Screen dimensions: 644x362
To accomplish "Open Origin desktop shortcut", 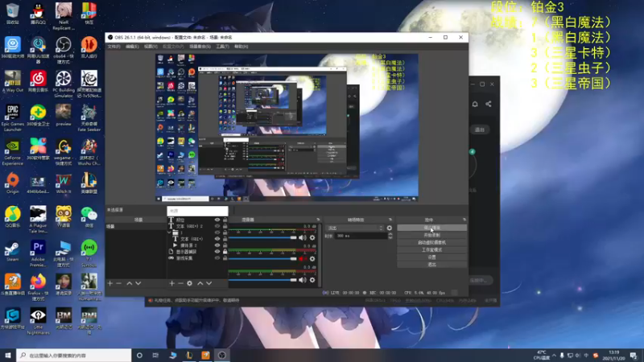I will click(x=12, y=183).
